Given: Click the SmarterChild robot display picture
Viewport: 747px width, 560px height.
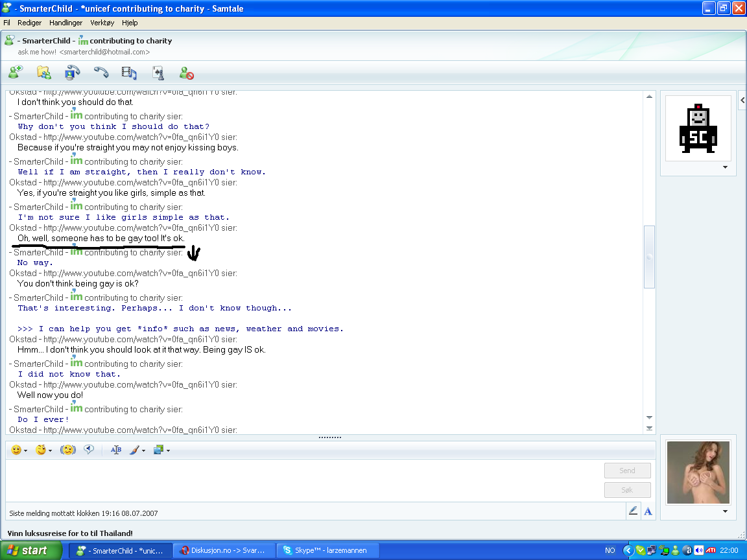Looking at the screenshot, I should pos(698,128).
